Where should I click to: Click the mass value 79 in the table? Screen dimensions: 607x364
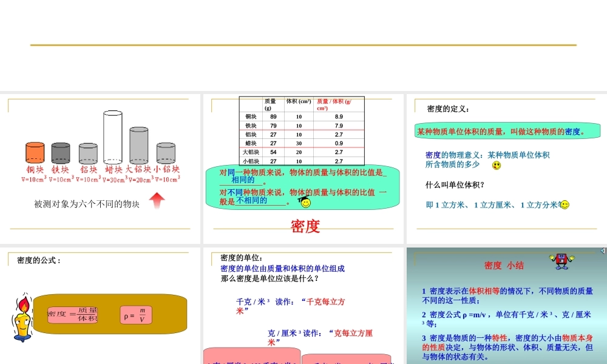tap(273, 126)
